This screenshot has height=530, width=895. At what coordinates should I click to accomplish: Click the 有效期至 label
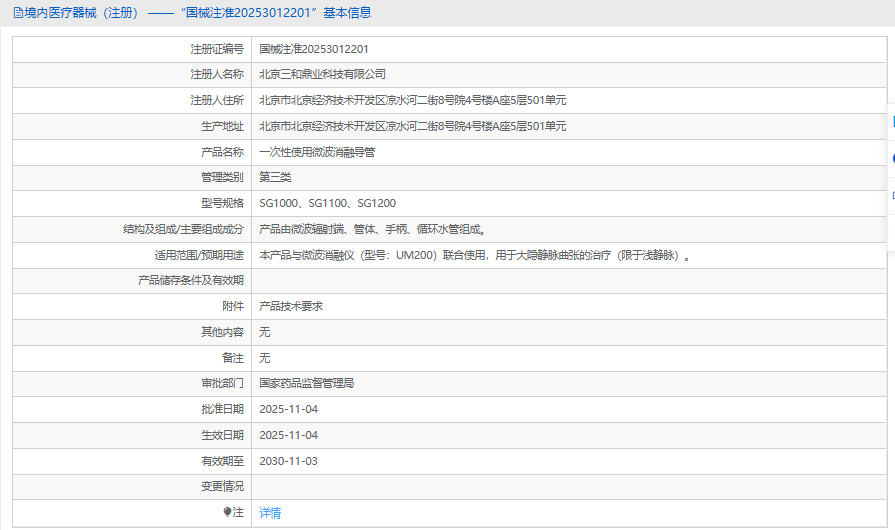222,461
